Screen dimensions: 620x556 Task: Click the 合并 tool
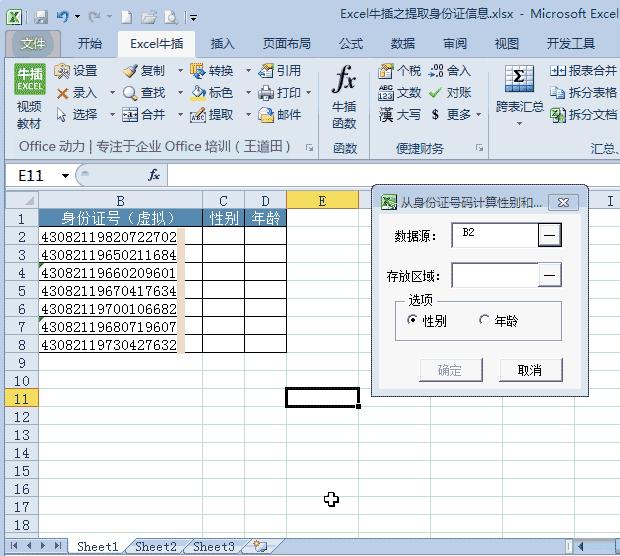pos(143,115)
